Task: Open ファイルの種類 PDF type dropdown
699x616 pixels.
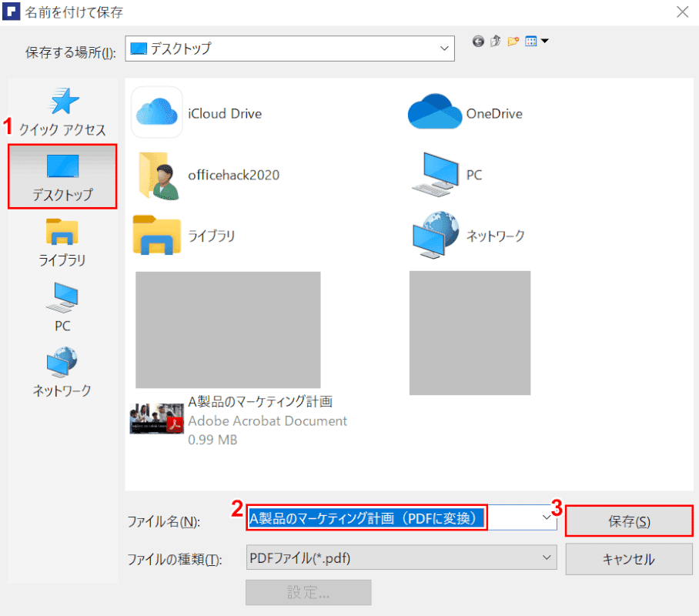Action: (x=401, y=557)
